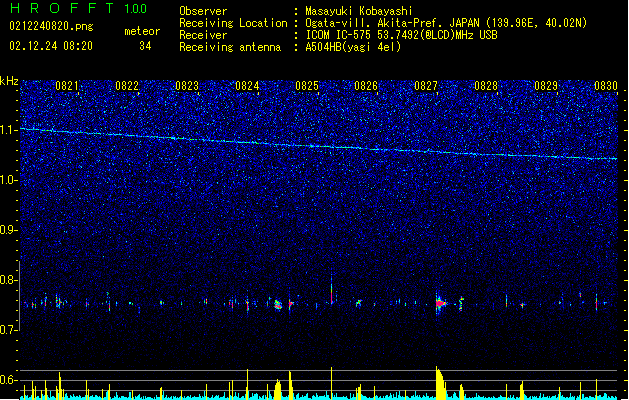This screenshot has height=400, width=629.
Task: Click the 'Receiving Location' field label
Action: (x=233, y=23)
